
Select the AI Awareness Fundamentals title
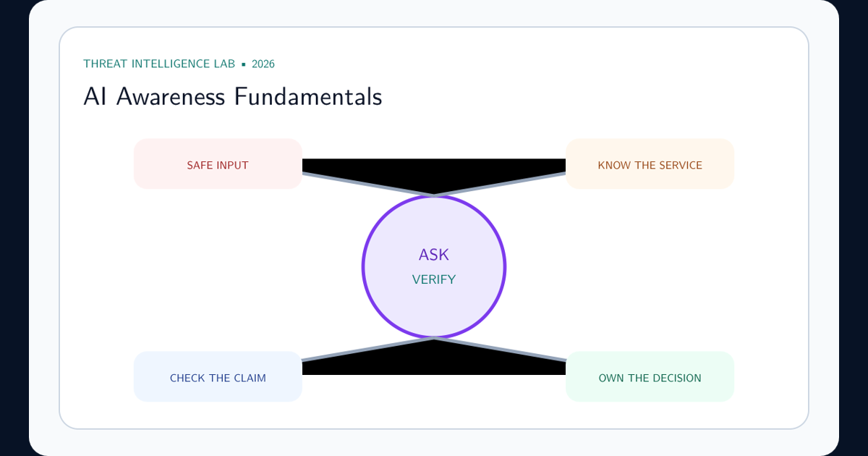232,96
